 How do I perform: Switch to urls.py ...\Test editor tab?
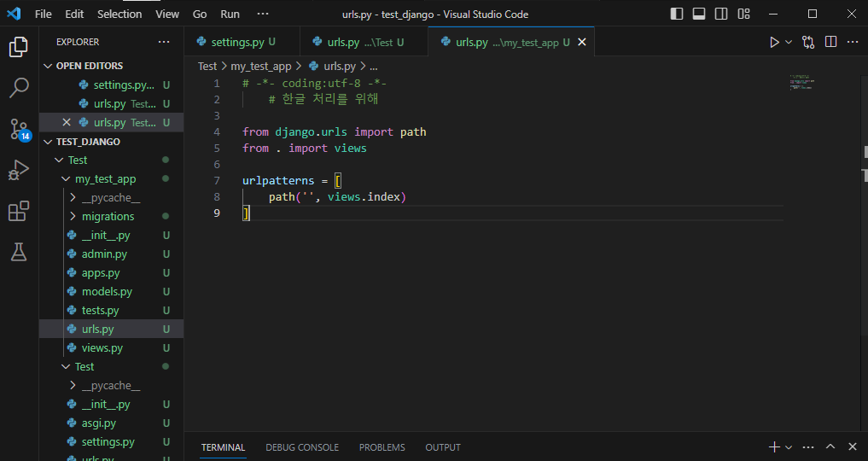[x=364, y=42]
